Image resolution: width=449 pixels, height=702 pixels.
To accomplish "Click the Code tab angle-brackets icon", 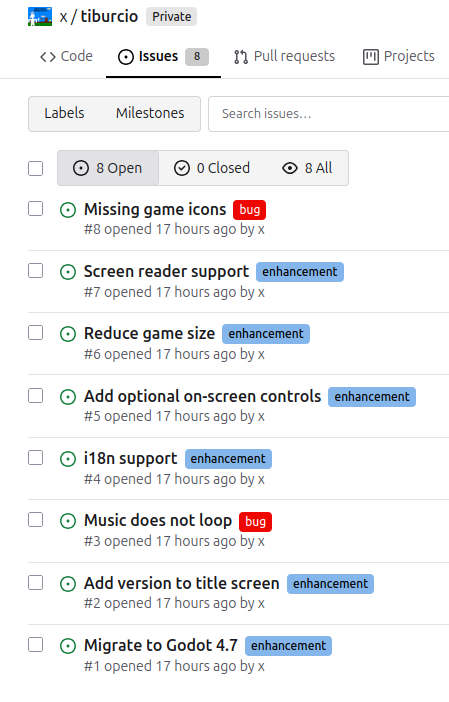I will [48, 57].
